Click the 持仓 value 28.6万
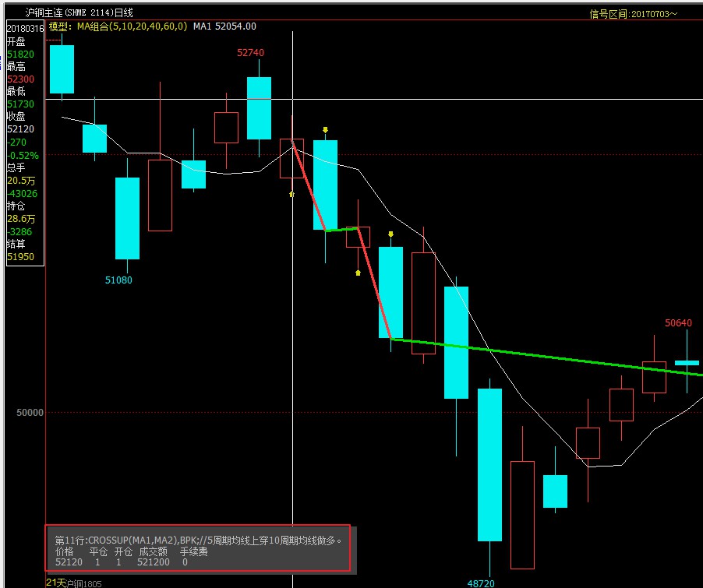Screen dimensions: 703x588 [21, 219]
